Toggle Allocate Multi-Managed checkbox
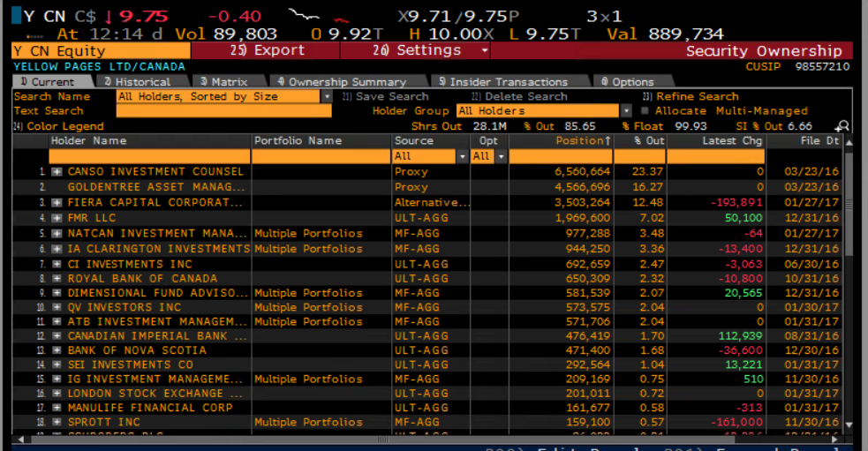The height and width of the screenshot is (451, 868). pyautogui.click(x=645, y=110)
